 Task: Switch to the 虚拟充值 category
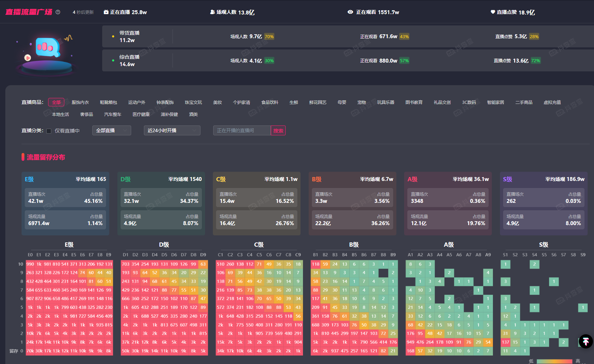(x=552, y=102)
